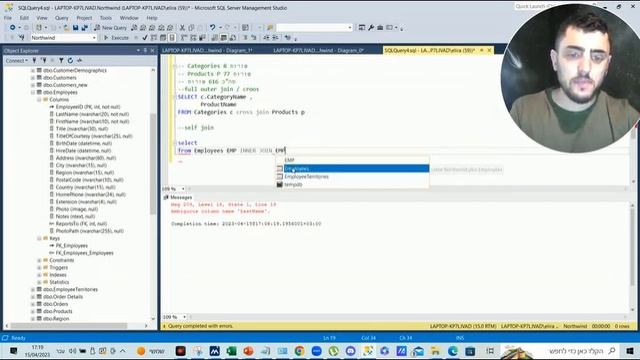Open Excel from the taskbar

pos(231,351)
